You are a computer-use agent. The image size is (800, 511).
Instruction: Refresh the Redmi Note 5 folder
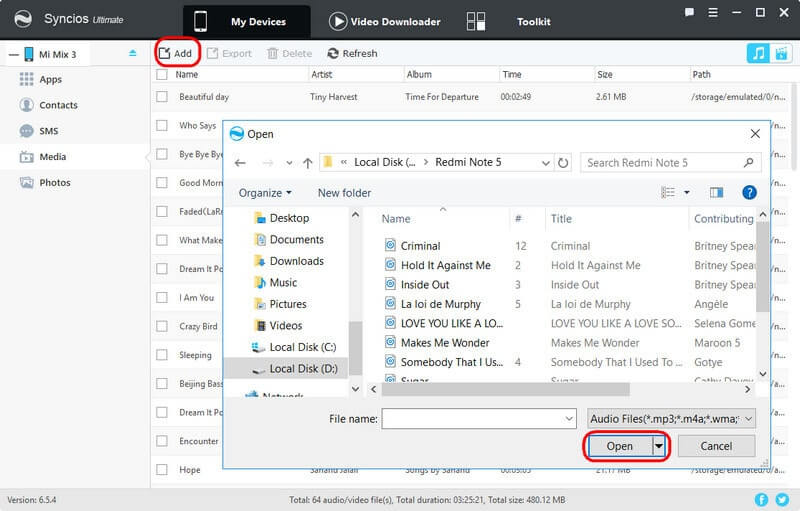click(563, 163)
